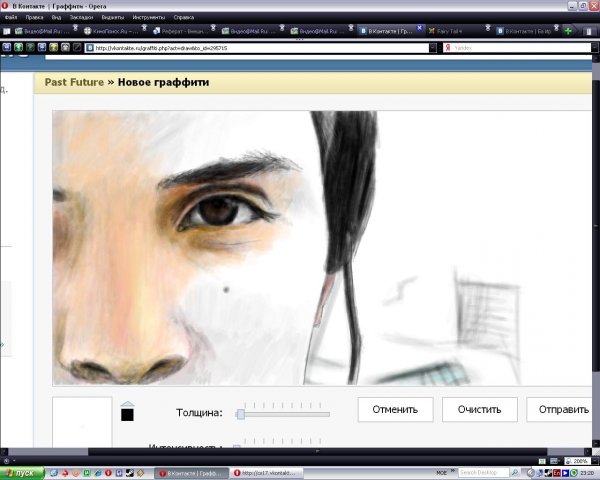Open the Past Future link

[74, 82]
